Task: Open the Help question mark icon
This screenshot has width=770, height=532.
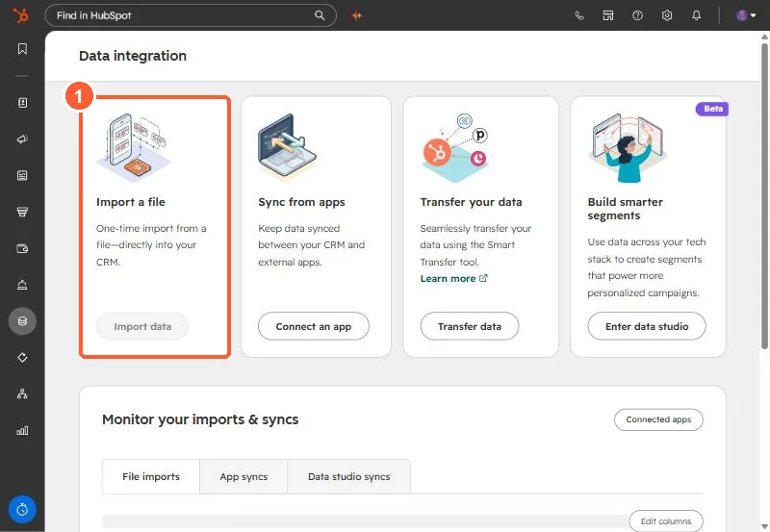Action: 637,15
